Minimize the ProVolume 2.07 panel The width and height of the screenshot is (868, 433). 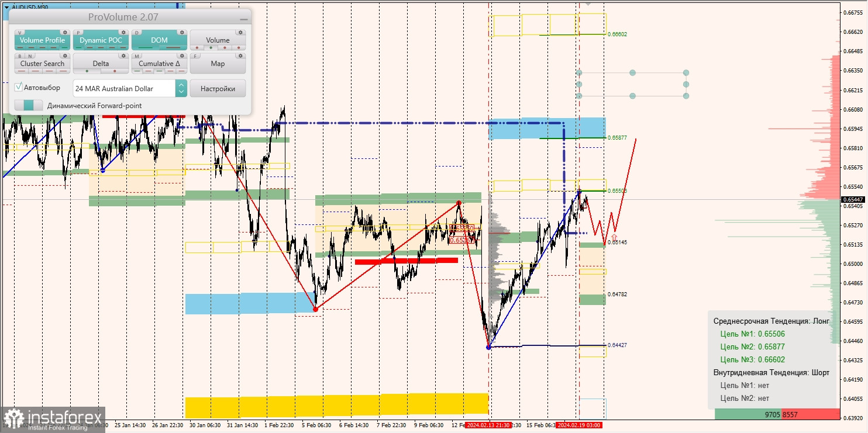pyautogui.click(x=243, y=18)
